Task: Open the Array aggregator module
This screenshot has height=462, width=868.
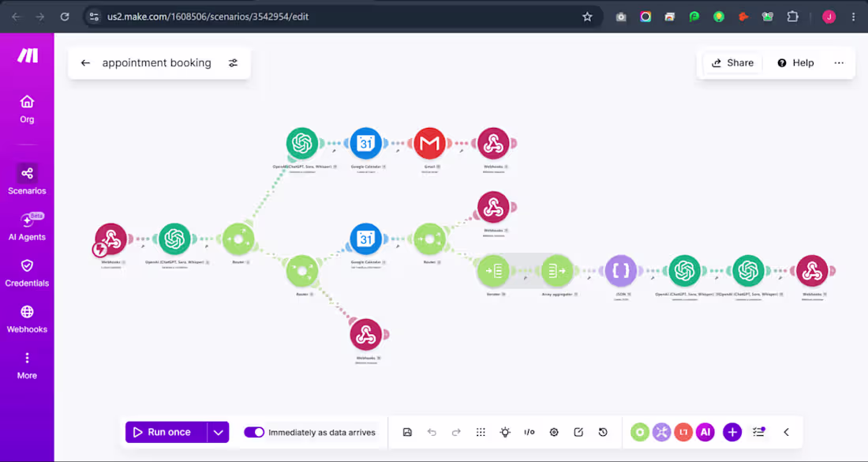Action: click(x=557, y=271)
